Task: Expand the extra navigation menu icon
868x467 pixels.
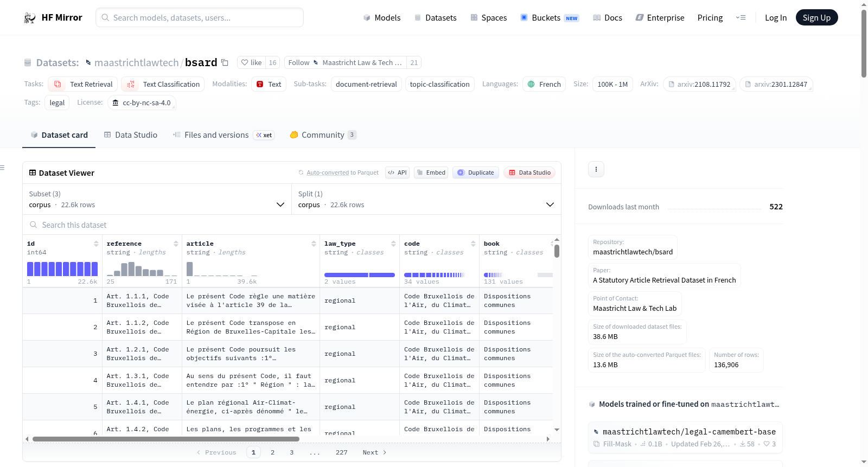Action: tap(741, 18)
